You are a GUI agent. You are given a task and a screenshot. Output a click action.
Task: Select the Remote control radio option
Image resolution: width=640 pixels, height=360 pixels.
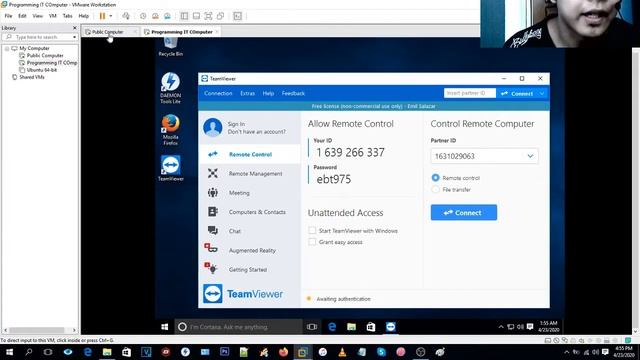pyautogui.click(x=436, y=178)
